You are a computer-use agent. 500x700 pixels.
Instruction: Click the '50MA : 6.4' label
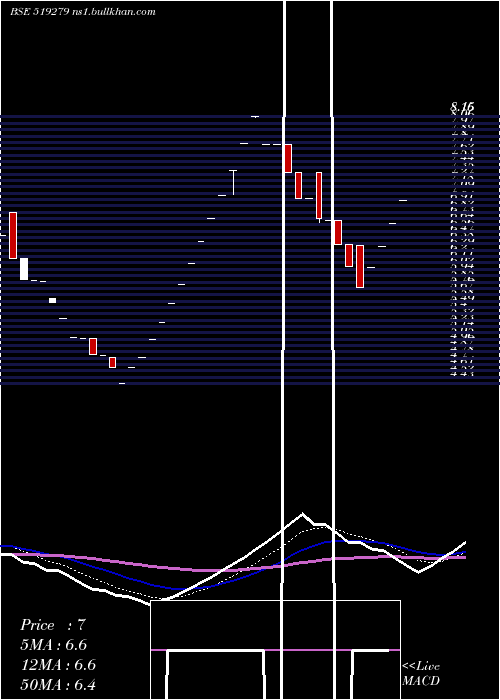click(58, 685)
